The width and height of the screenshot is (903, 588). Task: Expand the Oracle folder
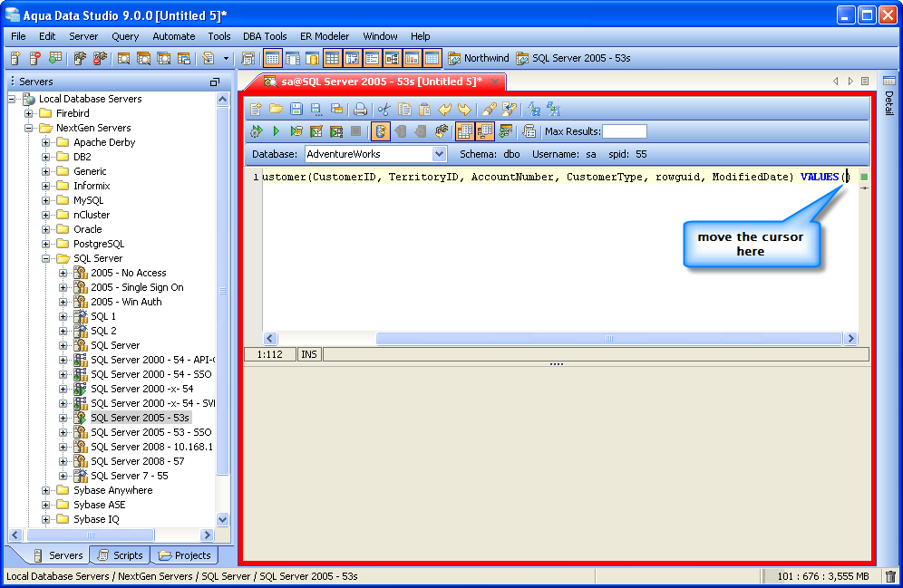45,229
